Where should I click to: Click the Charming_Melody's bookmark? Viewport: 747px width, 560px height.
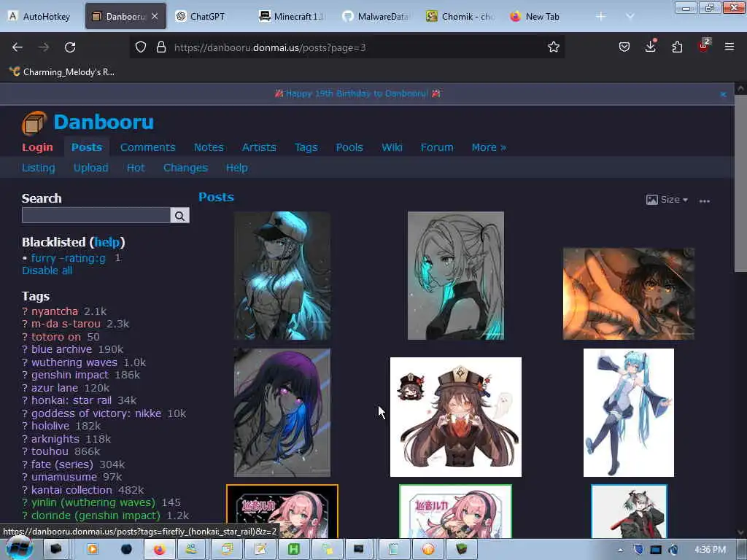[x=61, y=72]
